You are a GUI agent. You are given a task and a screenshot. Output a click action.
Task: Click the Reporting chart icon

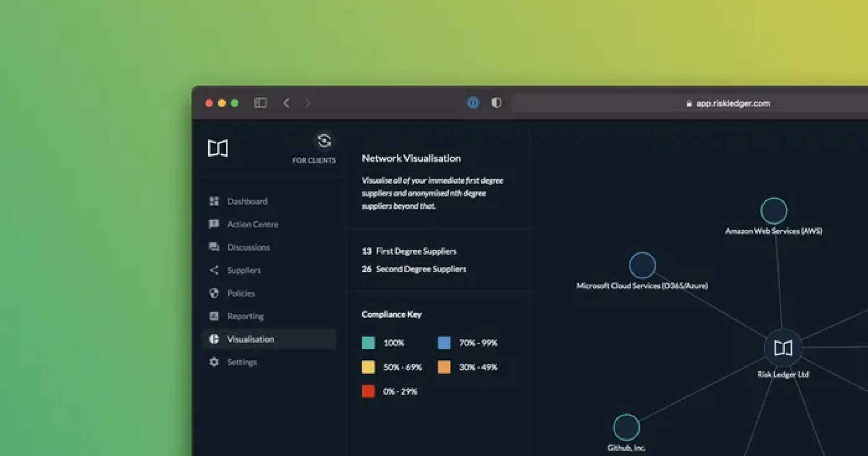214,316
